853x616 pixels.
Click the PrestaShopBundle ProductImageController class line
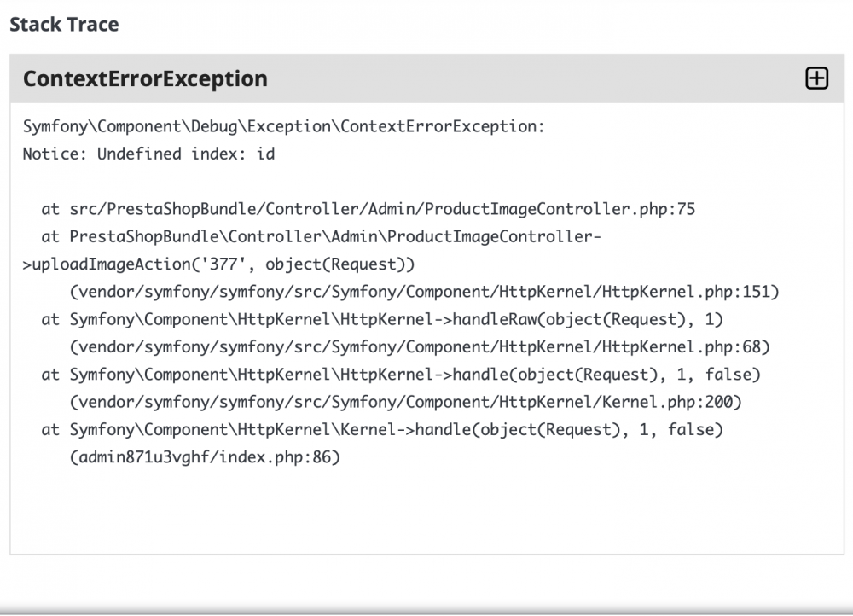(334, 236)
